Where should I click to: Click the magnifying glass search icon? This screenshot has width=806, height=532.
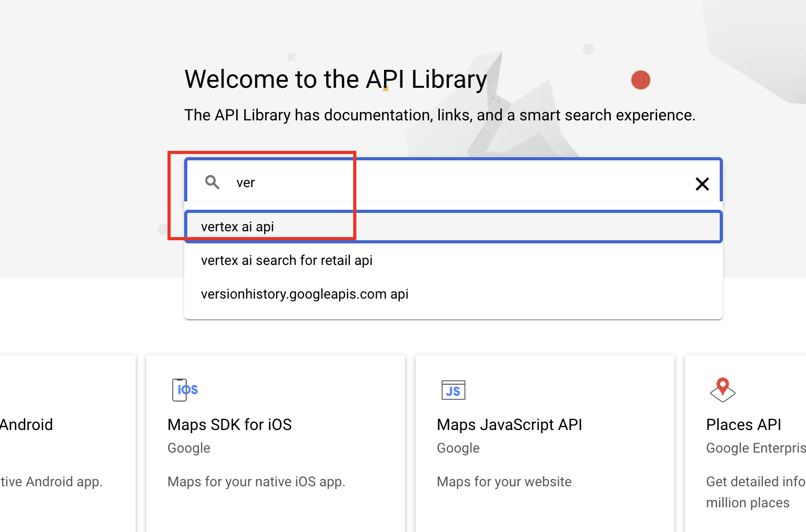[213, 182]
